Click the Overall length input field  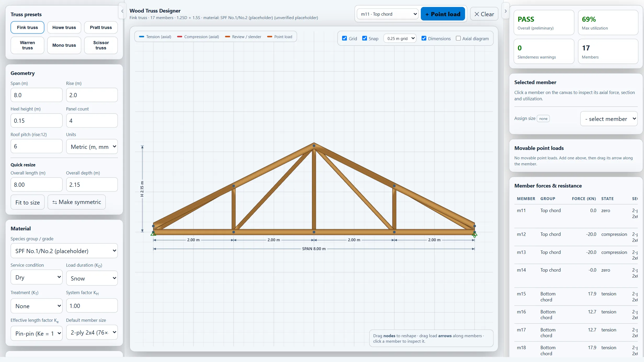coord(37,185)
